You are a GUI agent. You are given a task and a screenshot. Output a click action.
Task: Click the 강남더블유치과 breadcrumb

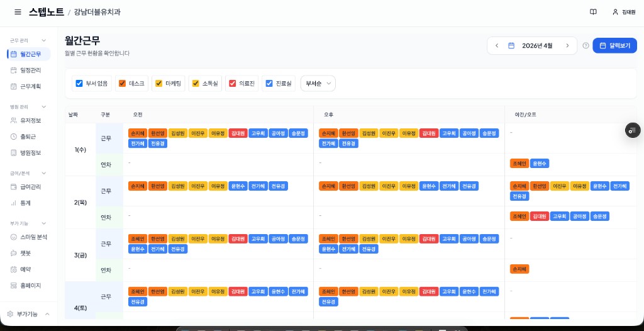[97, 12]
